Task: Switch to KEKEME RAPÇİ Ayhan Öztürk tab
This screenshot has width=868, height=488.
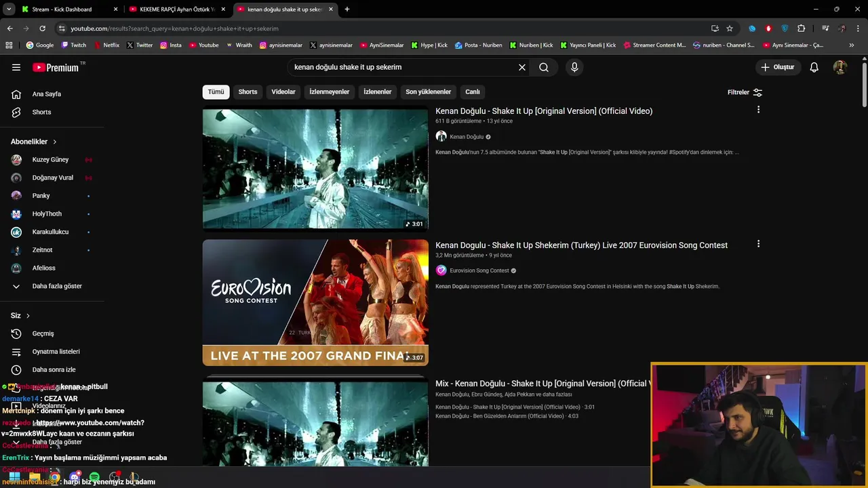Action: (176, 9)
